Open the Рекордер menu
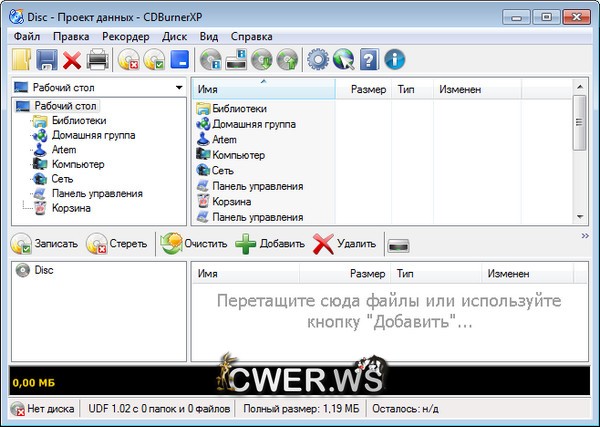Image resolution: width=600 pixels, height=427 pixels. [x=127, y=36]
